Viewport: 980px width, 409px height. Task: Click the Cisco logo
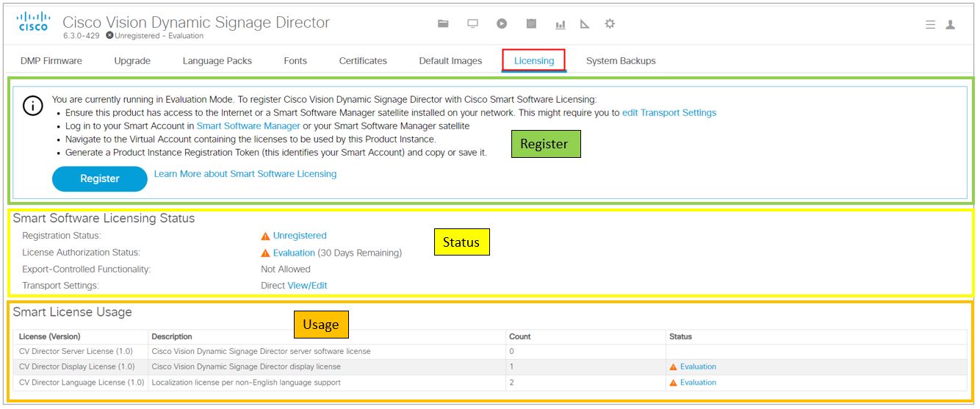point(33,21)
